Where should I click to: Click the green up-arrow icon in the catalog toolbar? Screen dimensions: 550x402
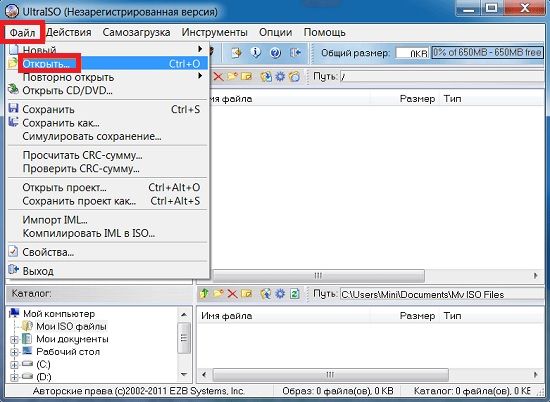[204, 294]
